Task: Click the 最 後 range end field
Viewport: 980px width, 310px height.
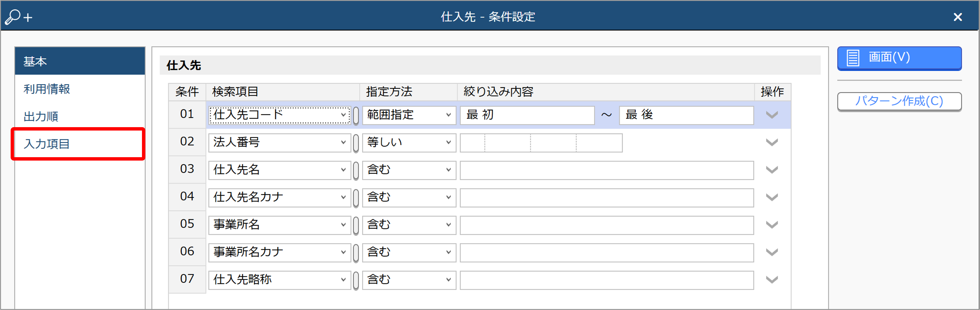Action: pos(686,115)
